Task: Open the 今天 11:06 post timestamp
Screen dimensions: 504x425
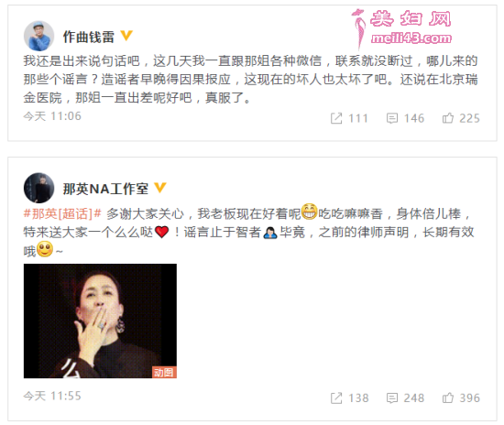Action: click(x=52, y=116)
